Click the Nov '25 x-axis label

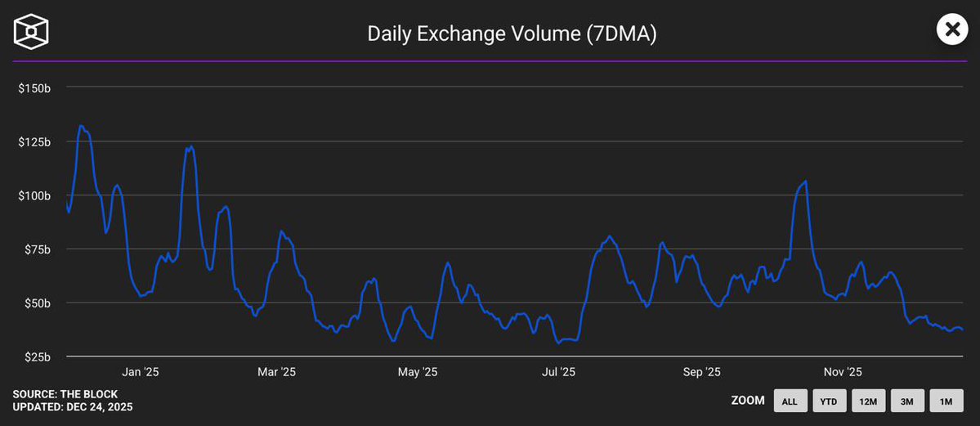(x=843, y=372)
